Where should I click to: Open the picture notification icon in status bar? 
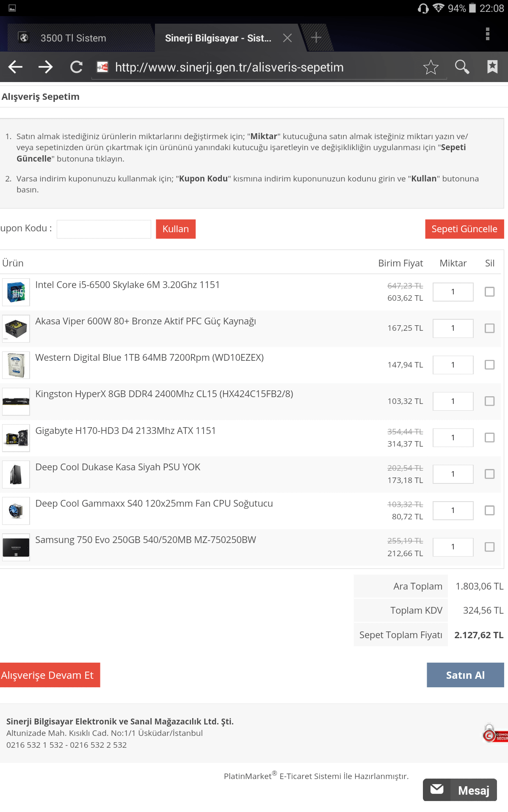(12, 8)
